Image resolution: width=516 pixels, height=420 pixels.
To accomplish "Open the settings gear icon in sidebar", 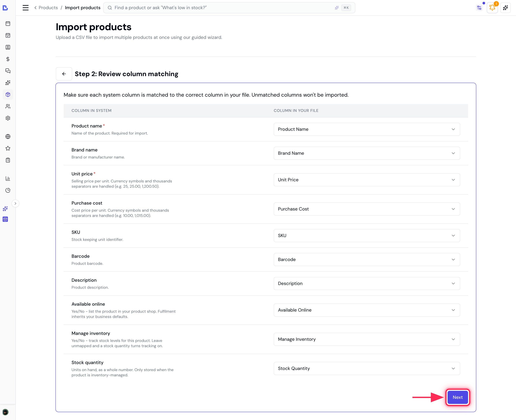I will pos(8,118).
